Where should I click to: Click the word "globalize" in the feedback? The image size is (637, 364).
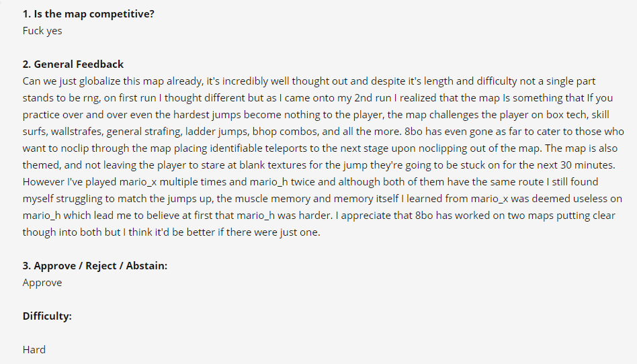pos(99,81)
